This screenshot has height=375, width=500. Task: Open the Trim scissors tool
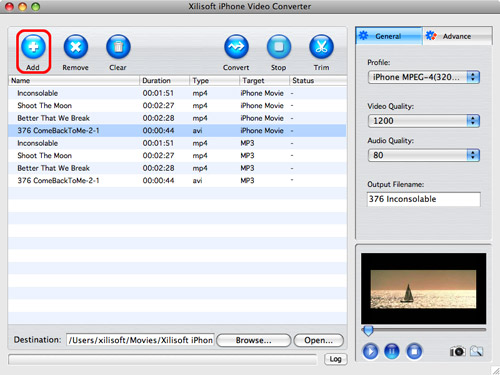[321, 47]
